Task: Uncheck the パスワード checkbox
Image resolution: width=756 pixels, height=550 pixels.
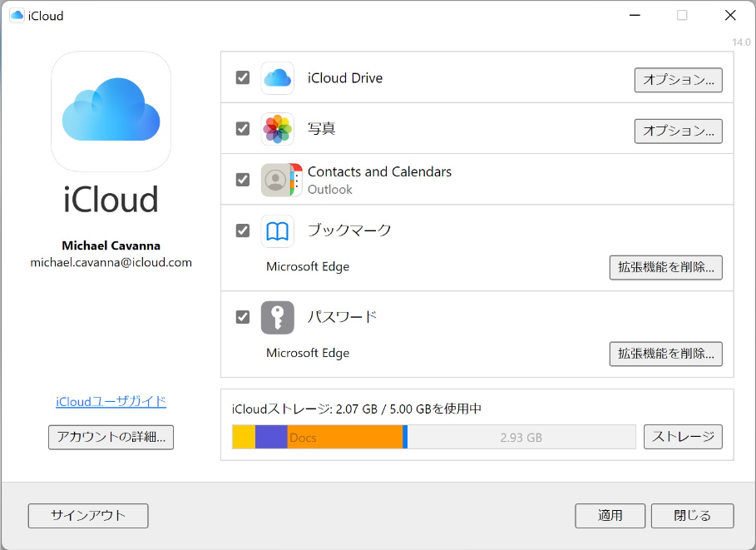Action: 243,316
